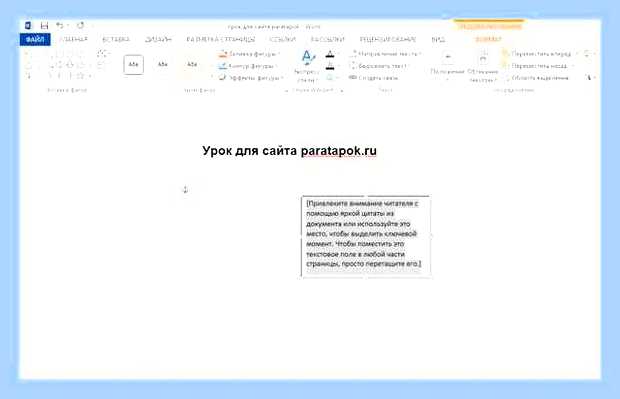This screenshot has width=620, height=399.
Task: Open the ФАЙЛ tab
Action: pyautogui.click(x=35, y=40)
